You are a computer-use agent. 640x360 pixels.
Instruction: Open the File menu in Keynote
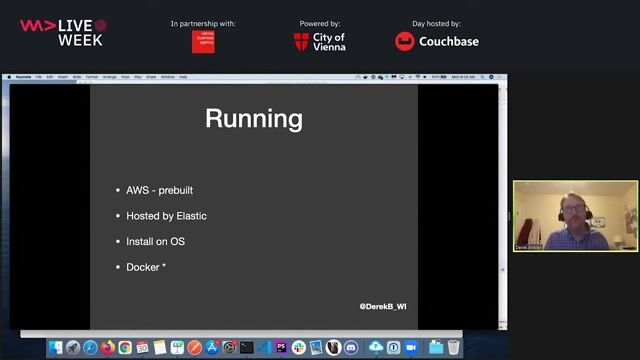pyautogui.click(x=39, y=77)
